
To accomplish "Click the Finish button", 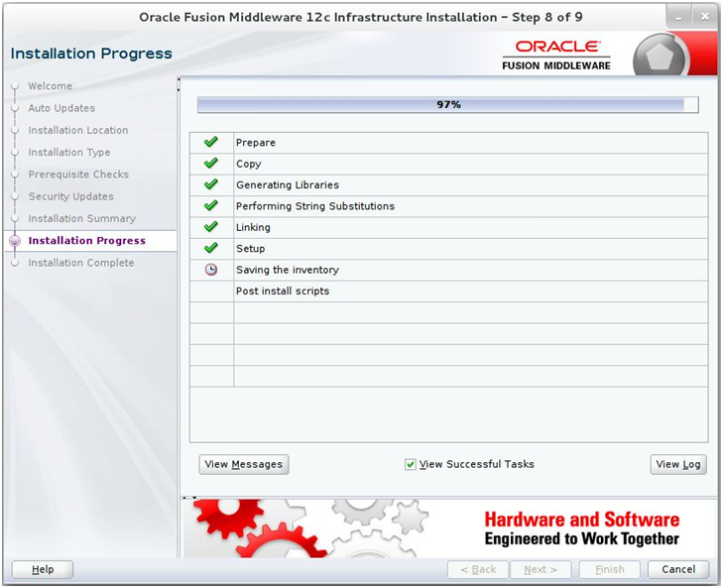I will click(x=609, y=569).
